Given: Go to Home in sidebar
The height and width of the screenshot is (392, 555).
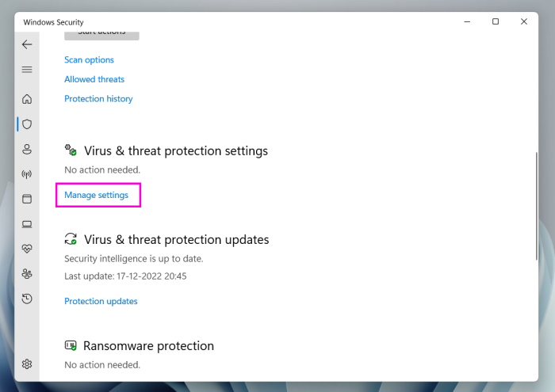Looking at the screenshot, I should tap(27, 99).
